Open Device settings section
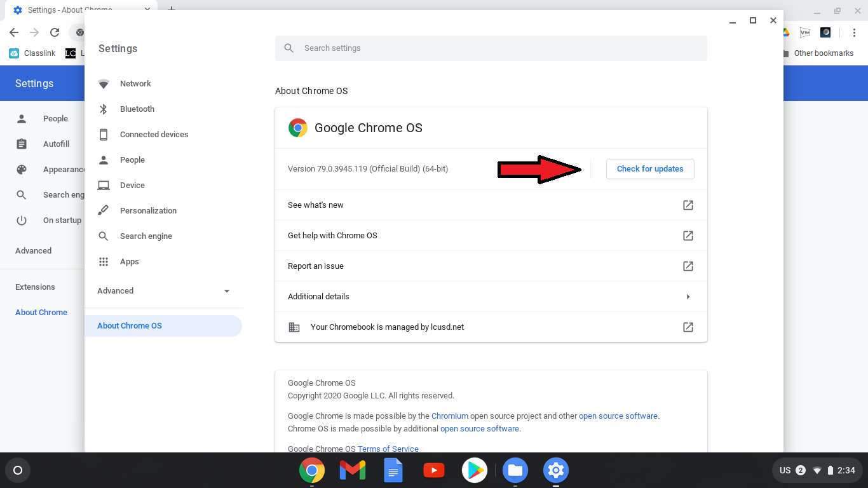Screen dimensions: 868x488 132,186
